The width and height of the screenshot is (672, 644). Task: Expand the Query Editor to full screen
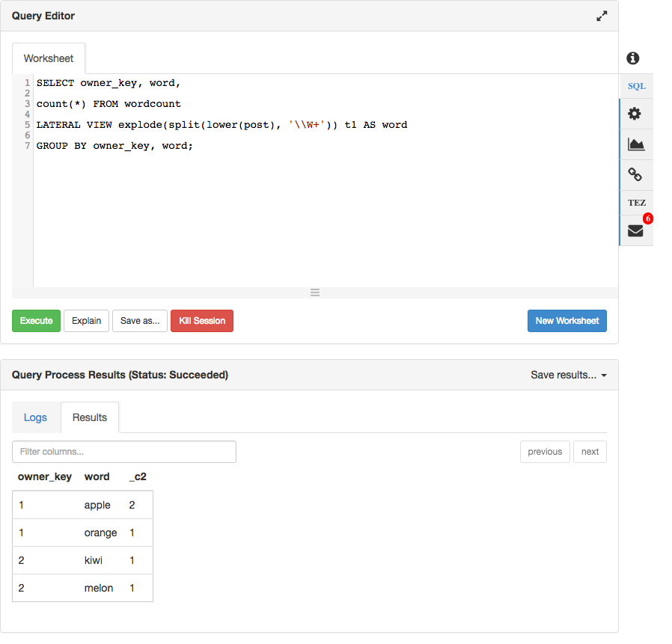[x=602, y=16]
